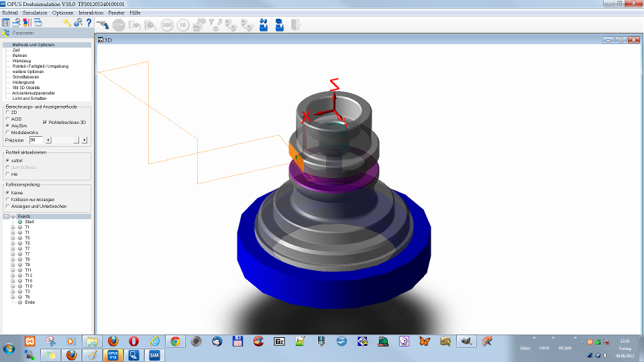Click the second blue machine toolbar icon

[x=280, y=25]
